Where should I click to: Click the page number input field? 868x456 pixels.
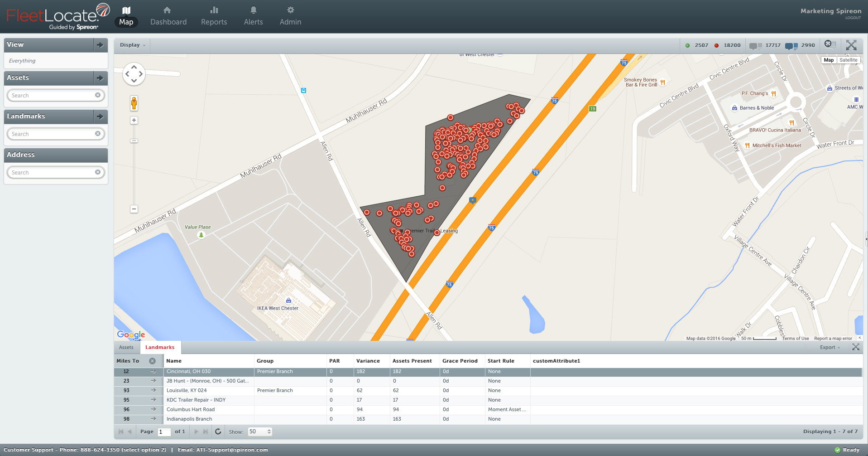pyautogui.click(x=164, y=432)
